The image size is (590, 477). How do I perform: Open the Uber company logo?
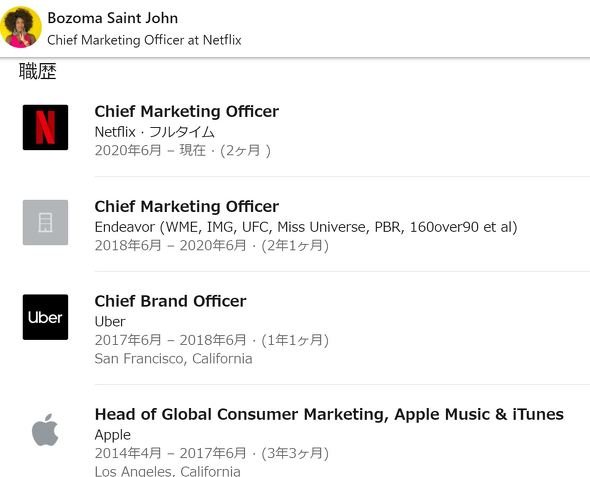pyautogui.click(x=46, y=317)
